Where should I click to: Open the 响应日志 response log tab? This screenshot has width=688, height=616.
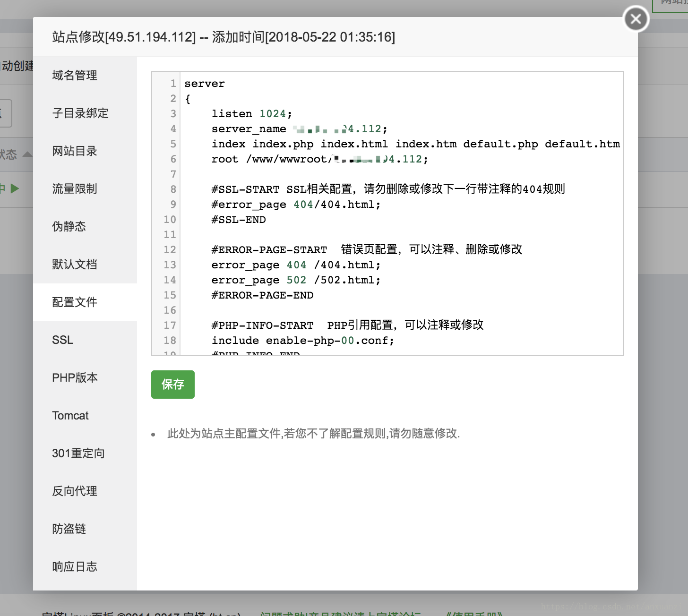click(x=75, y=567)
